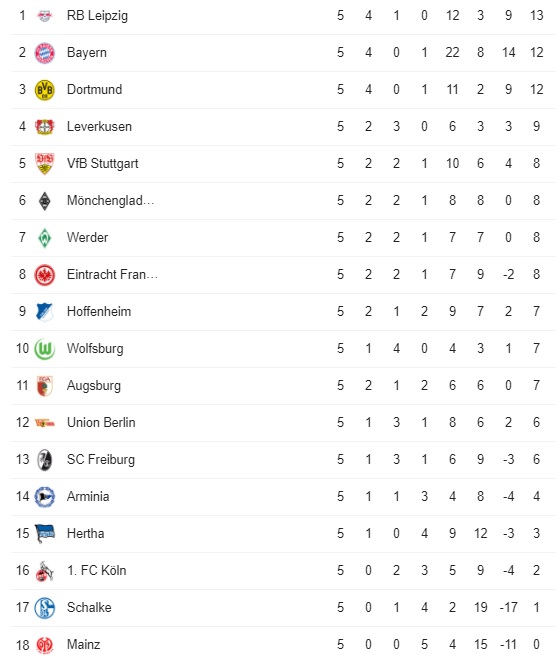Select the Werder green diamond logo

[x=45, y=238]
